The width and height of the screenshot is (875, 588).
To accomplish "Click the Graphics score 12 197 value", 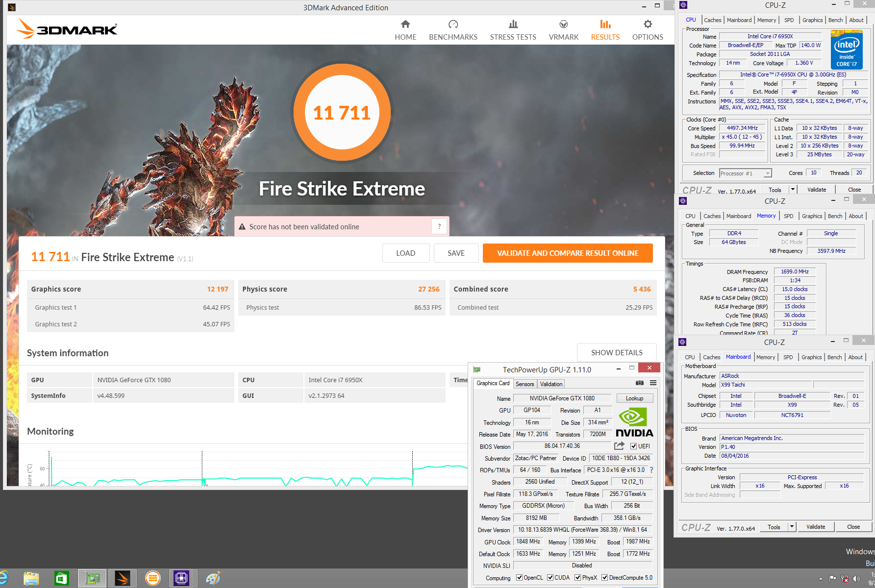I will point(218,289).
